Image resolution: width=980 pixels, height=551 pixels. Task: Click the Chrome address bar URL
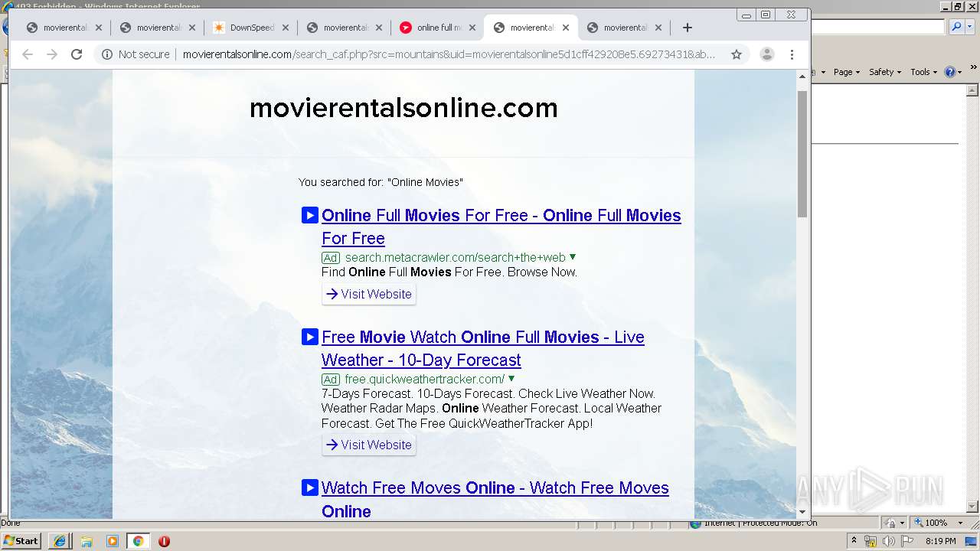click(449, 54)
